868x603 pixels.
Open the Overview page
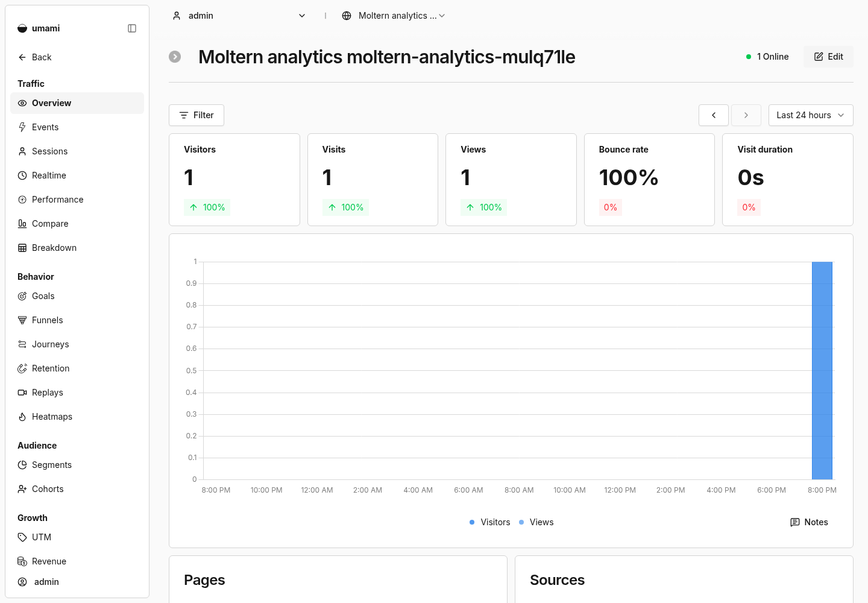click(77, 103)
